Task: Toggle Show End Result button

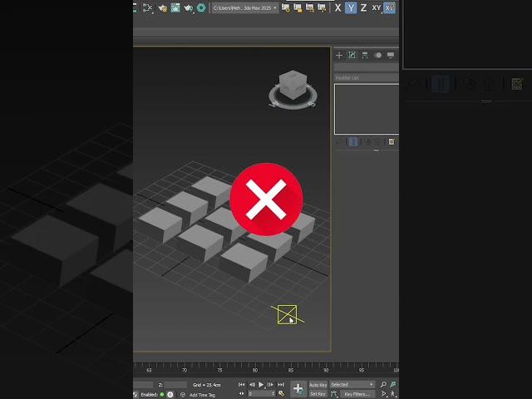Action: tap(353, 142)
